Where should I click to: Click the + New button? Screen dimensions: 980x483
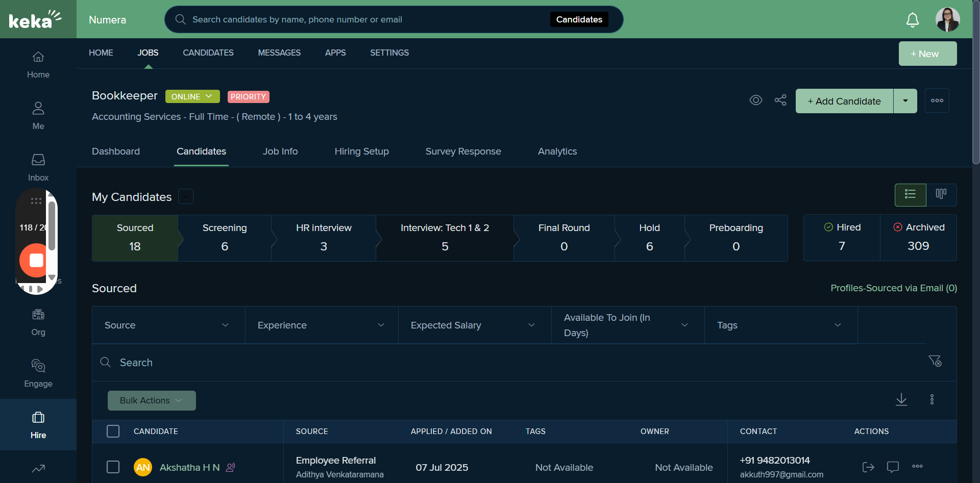[x=927, y=54]
